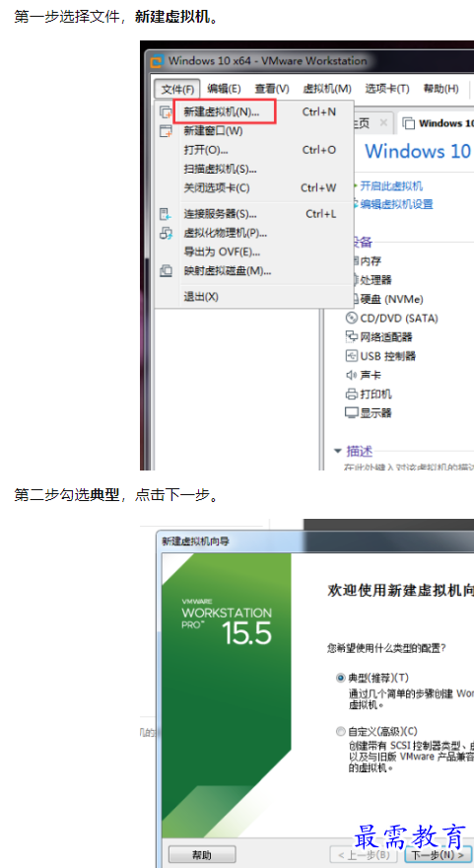Open the 编辑(E) menu
The height and width of the screenshot is (868, 474).
(224, 89)
